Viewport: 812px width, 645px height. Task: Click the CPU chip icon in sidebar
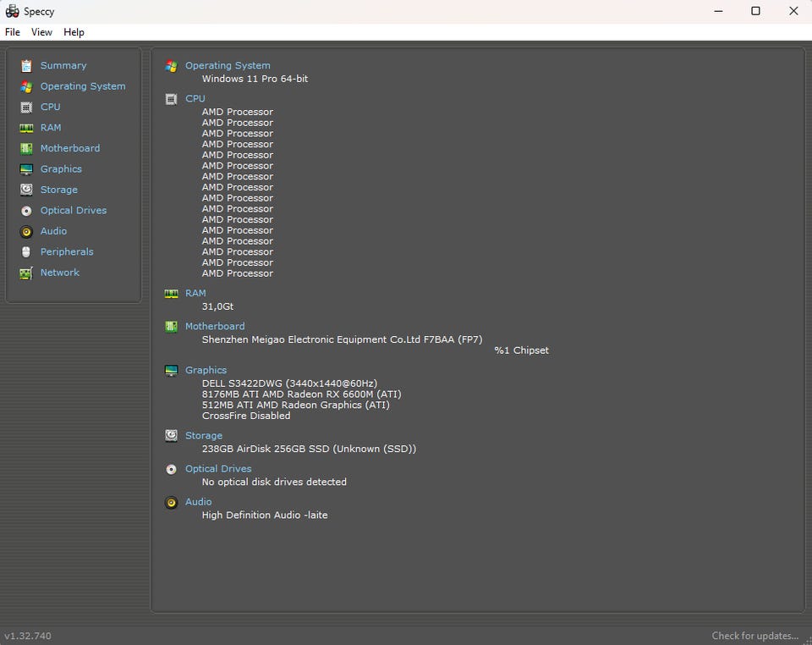click(x=26, y=107)
